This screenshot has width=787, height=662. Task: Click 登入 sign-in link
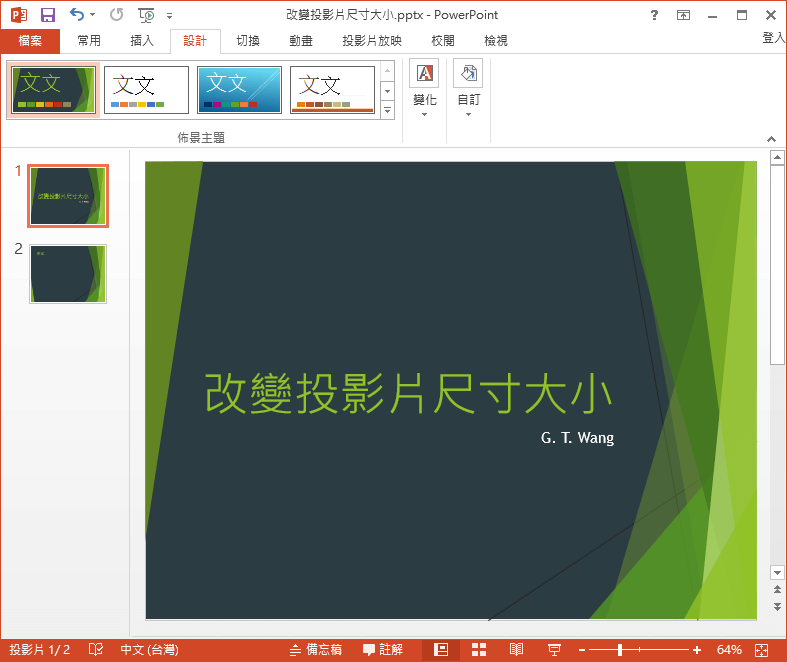[773, 37]
